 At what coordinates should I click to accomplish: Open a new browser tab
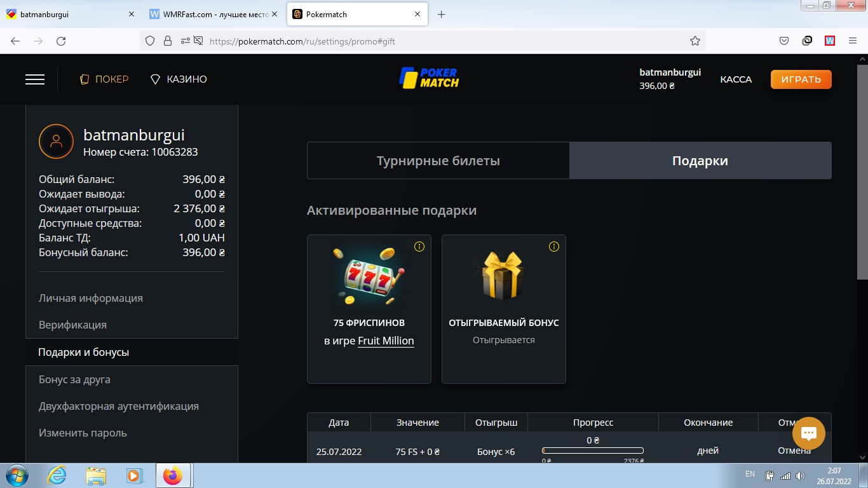442,14
